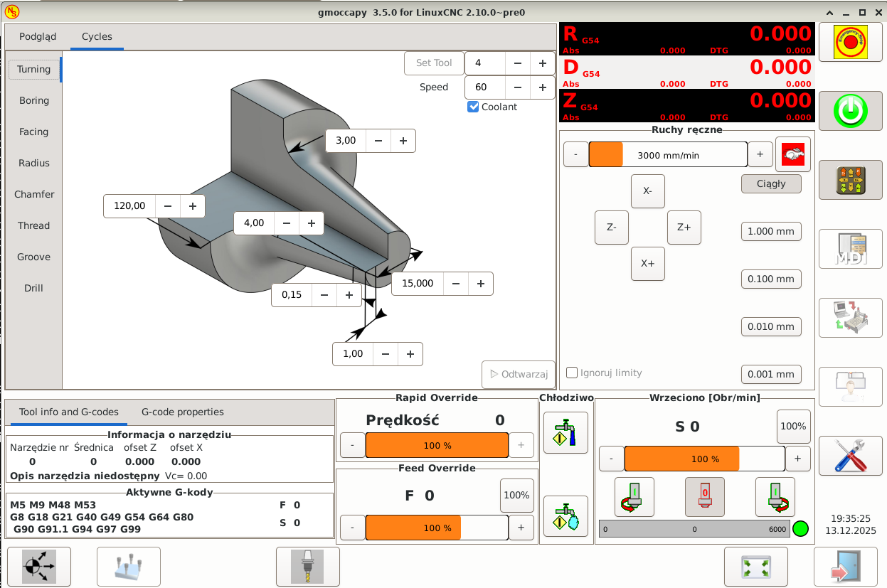The image size is (887, 588).
Task: Jog the axis with X- button
Action: [x=648, y=191]
